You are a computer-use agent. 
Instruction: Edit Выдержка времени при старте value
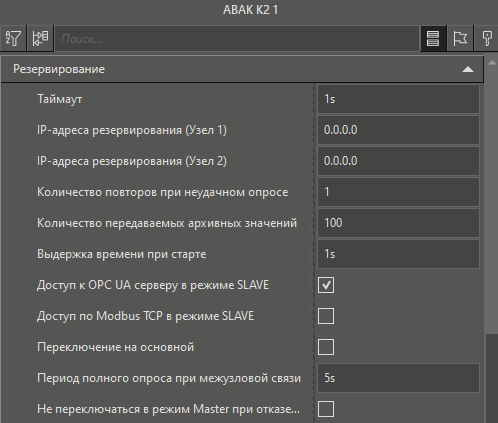pyautogui.click(x=398, y=254)
